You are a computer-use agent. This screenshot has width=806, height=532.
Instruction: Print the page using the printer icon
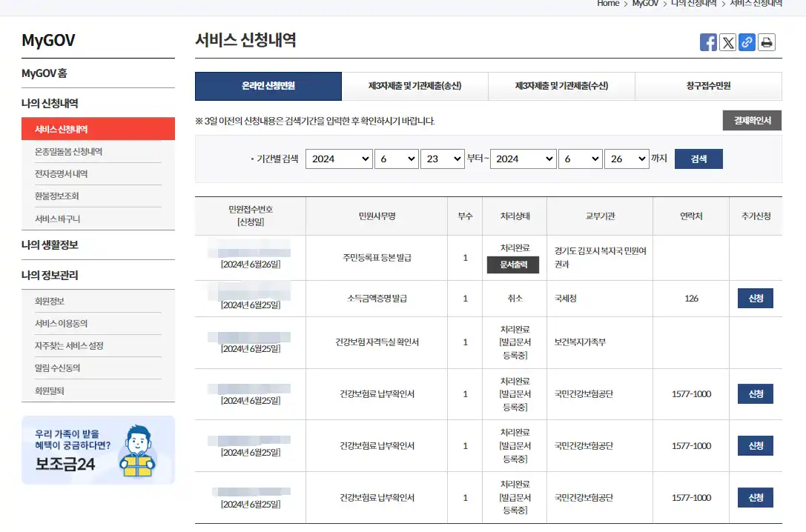766,42
